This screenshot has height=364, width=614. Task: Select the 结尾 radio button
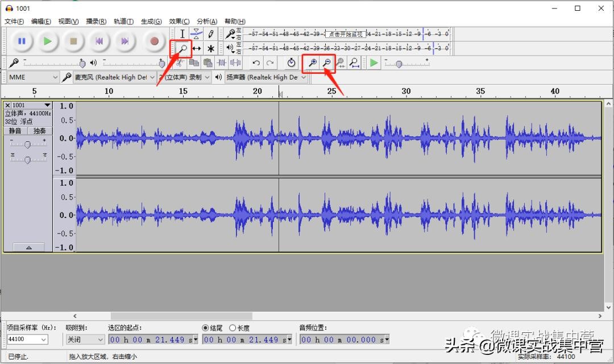point(206,328)
